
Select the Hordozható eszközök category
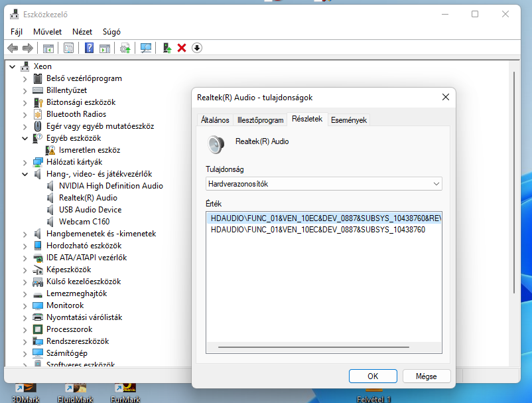tap(84, 246)
